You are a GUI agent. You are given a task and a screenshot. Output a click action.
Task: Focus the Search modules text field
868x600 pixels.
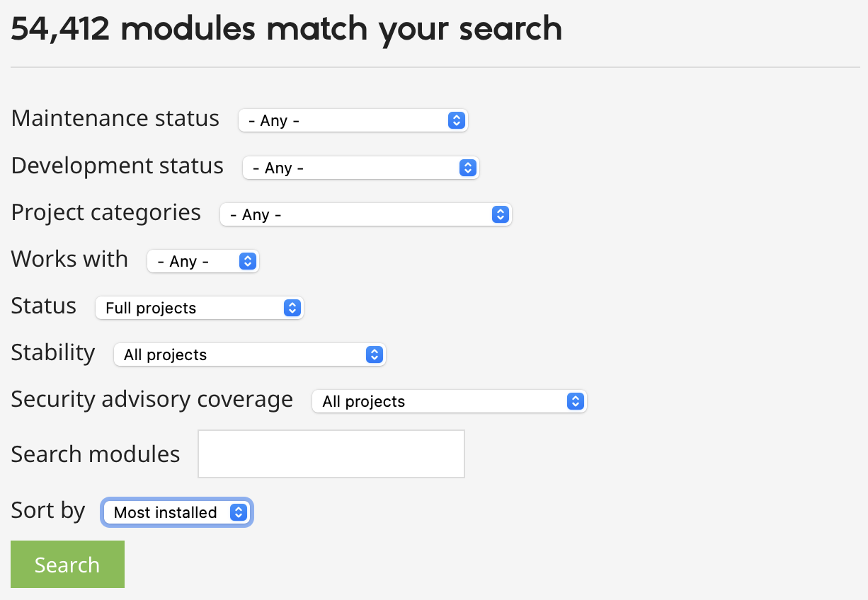(331, 454)
